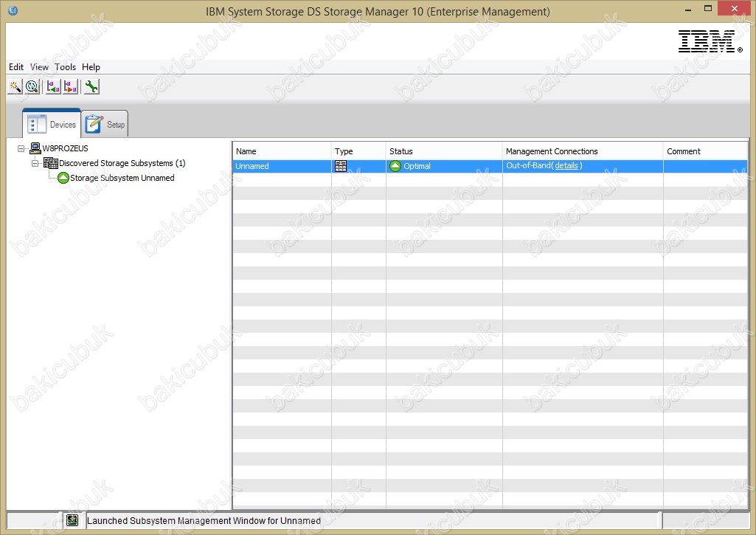
Task: Open the Out-of-Band details link
Action: coord(566,165)
